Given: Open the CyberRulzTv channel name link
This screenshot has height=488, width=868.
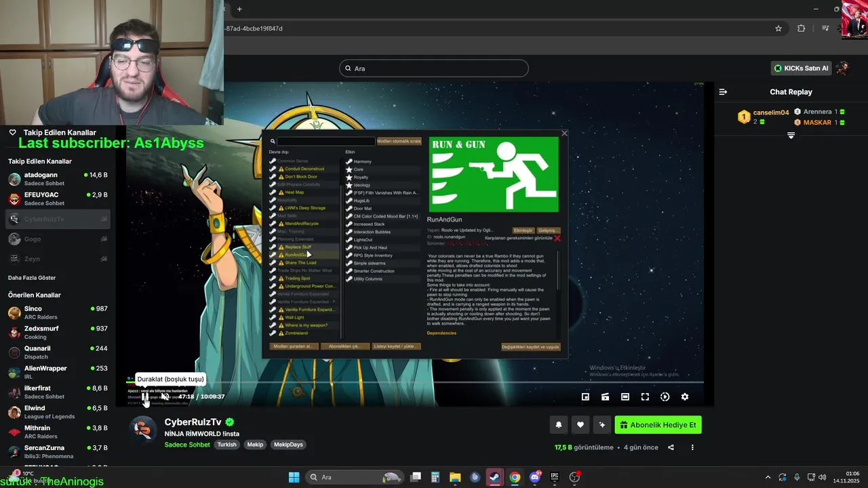Looking at the screenshot, I should click(193, 422).
